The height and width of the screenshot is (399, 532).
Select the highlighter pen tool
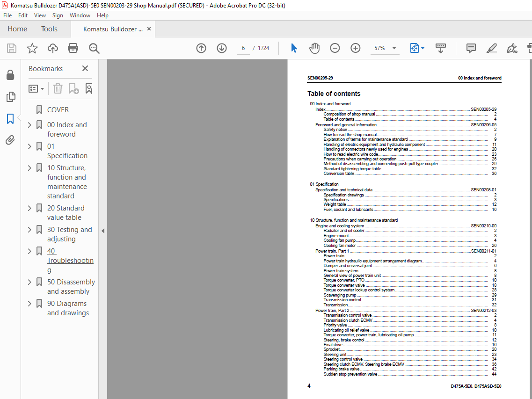(x=491, y=48)
